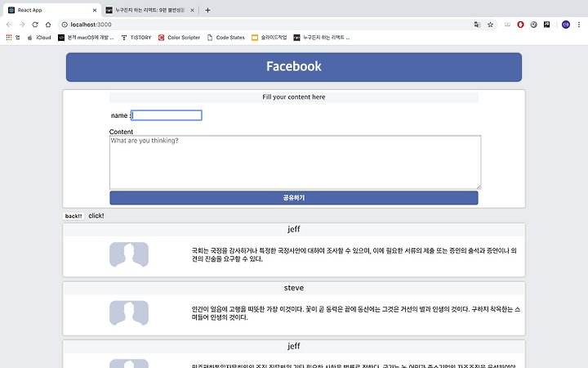Screen dimensions: 588x368
Task: Click steve's avatar image
Action: 129,312
